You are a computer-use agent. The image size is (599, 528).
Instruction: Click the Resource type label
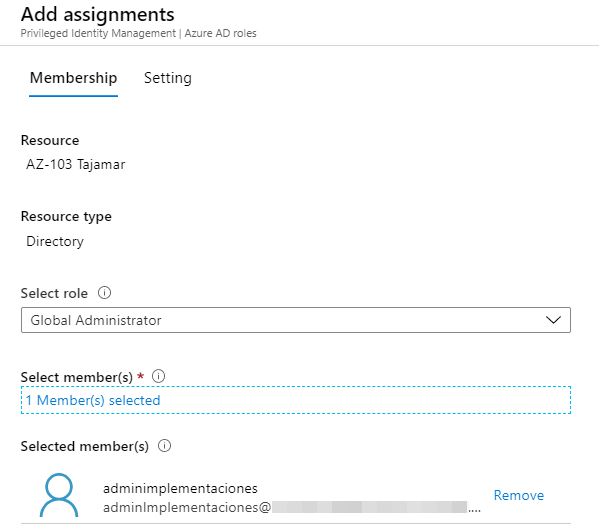click(x=66, y=217)
